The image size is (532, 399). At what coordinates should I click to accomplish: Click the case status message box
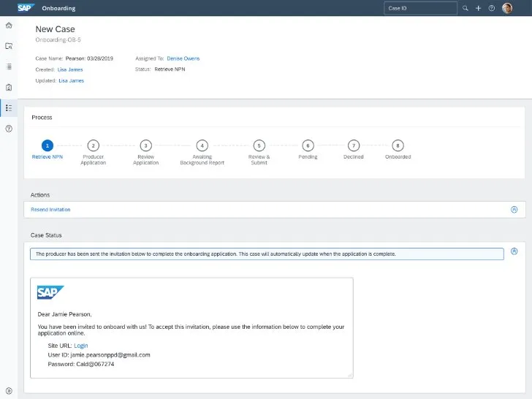267,254
